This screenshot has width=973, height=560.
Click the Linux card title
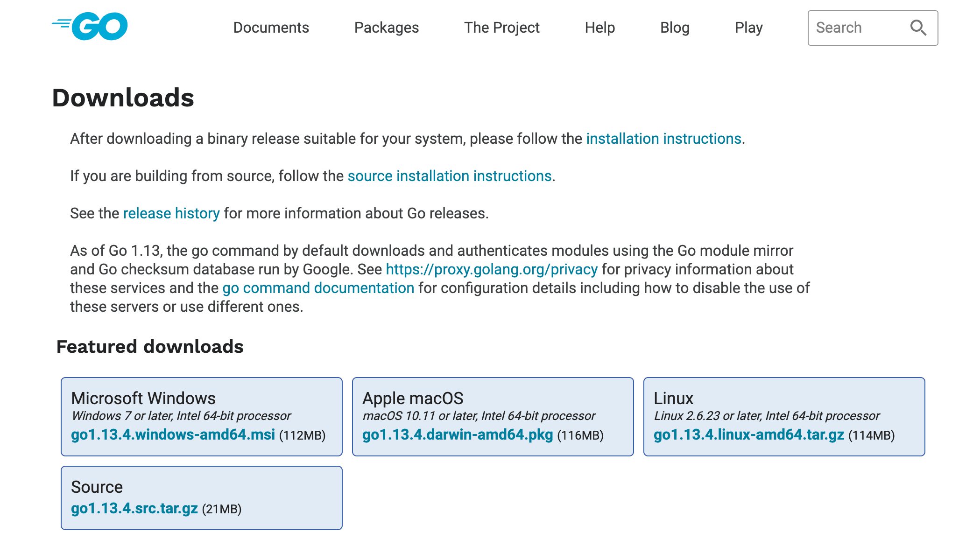tap(673, 398)
